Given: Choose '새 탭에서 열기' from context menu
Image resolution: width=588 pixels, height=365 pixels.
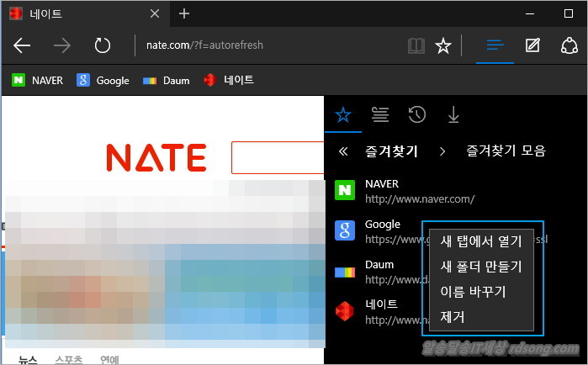Looking at the screenshot, I should [480, 241].
